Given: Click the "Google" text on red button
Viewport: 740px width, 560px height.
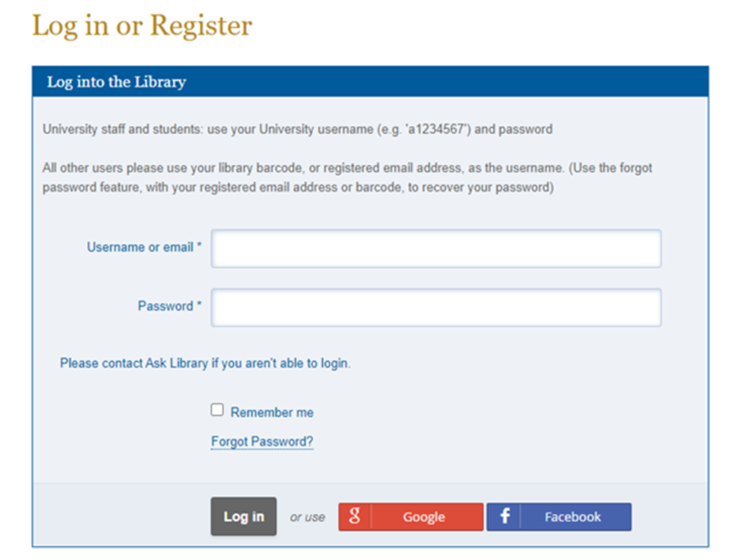Looking at the screenshot, I should click(423, 517).
